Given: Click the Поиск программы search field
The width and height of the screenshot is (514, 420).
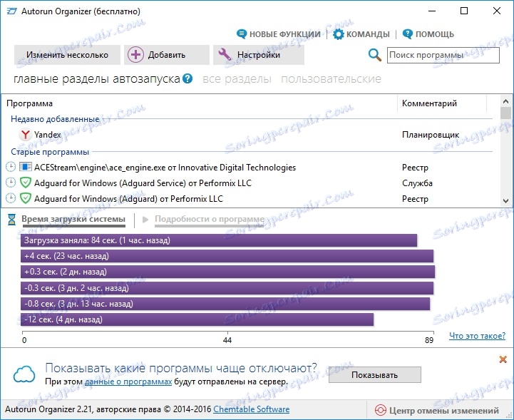Looking at the screenshot, I should pyautogui.click(x=443, y=55).
